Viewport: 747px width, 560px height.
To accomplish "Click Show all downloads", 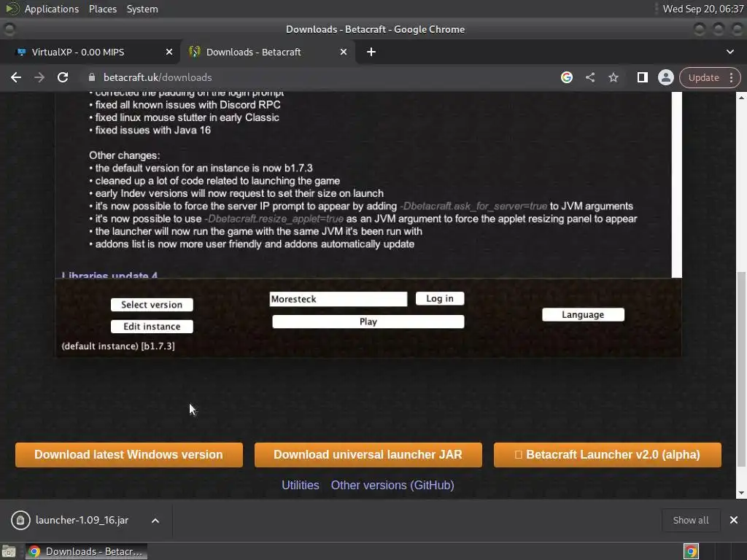I will click(x=690, y=521).
